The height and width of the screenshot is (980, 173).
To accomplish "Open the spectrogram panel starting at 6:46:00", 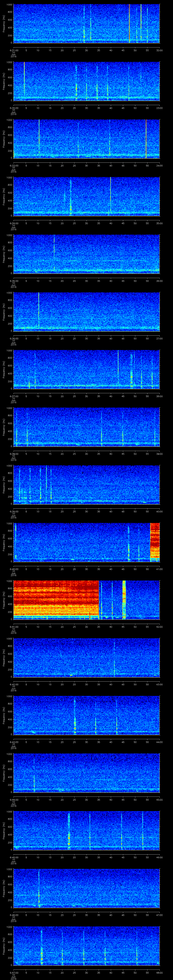I will point(86,888).
